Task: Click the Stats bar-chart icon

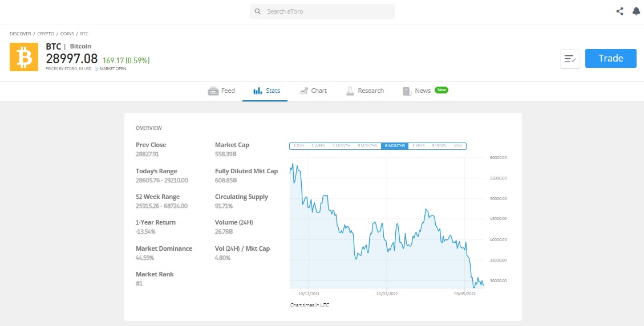Action: click(258, 91)
